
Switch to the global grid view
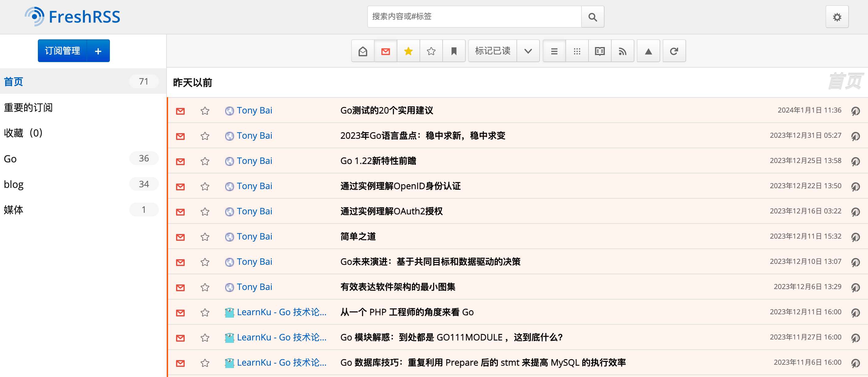coord(577,51)
